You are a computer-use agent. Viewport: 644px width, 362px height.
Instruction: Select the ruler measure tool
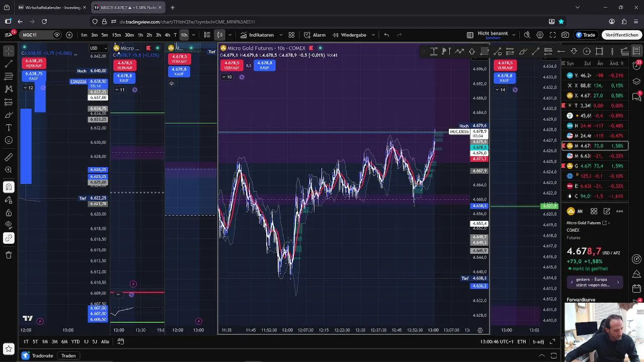pyautogui.click(x=9, y=157)
